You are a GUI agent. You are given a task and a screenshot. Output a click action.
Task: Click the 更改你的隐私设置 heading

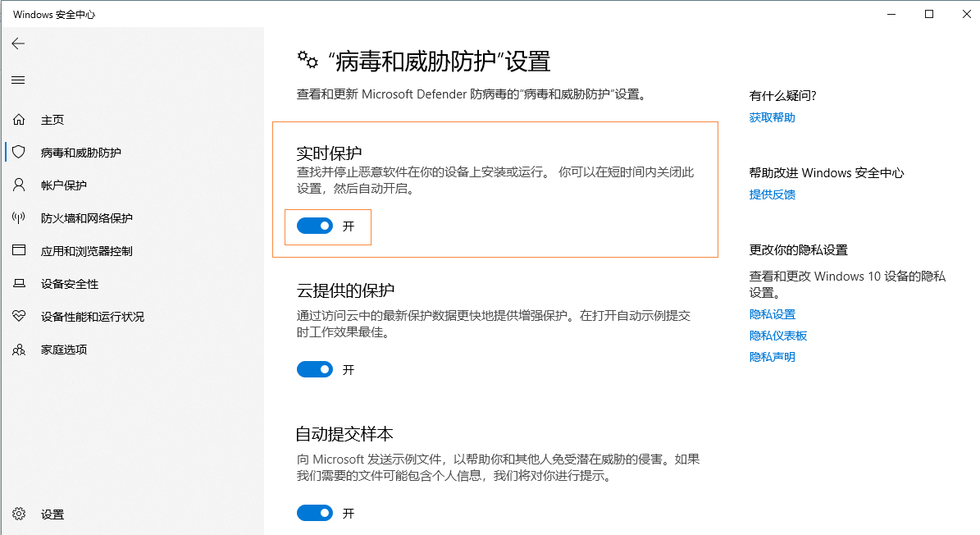tap(798, 250)
